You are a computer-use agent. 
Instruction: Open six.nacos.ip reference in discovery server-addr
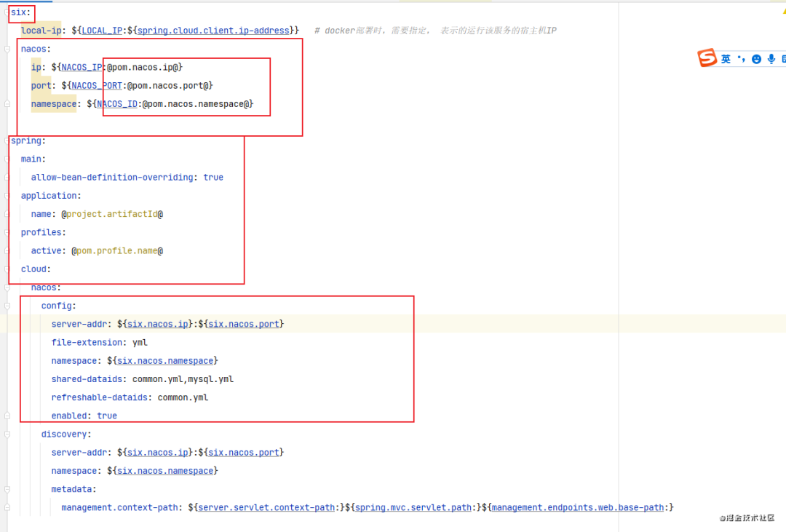(x=158, y=453)
